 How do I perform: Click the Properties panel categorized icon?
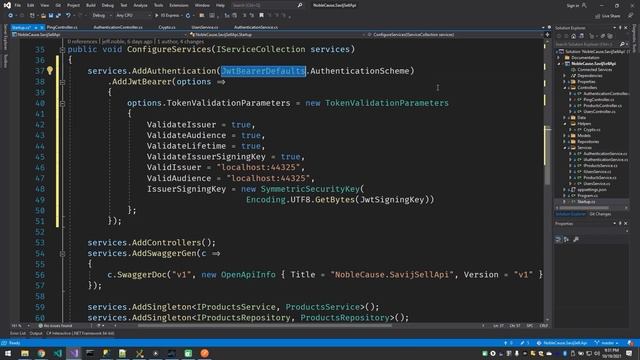558,240
